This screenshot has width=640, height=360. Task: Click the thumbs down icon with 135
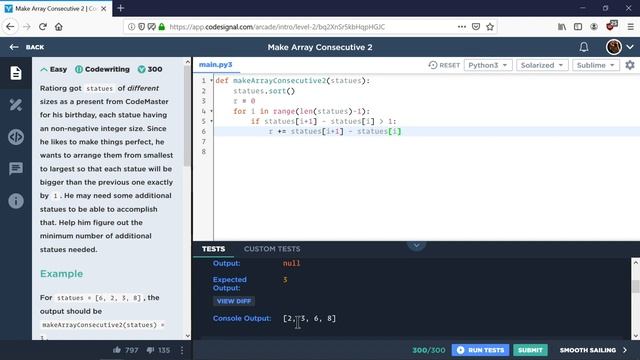pyautogui.click(x=150, y=350)
